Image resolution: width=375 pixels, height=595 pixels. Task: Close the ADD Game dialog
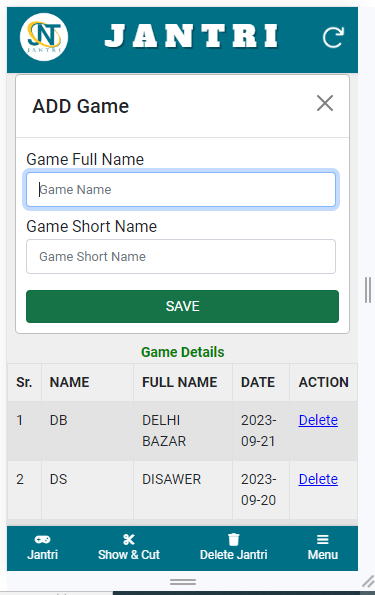tap(325, 103)
